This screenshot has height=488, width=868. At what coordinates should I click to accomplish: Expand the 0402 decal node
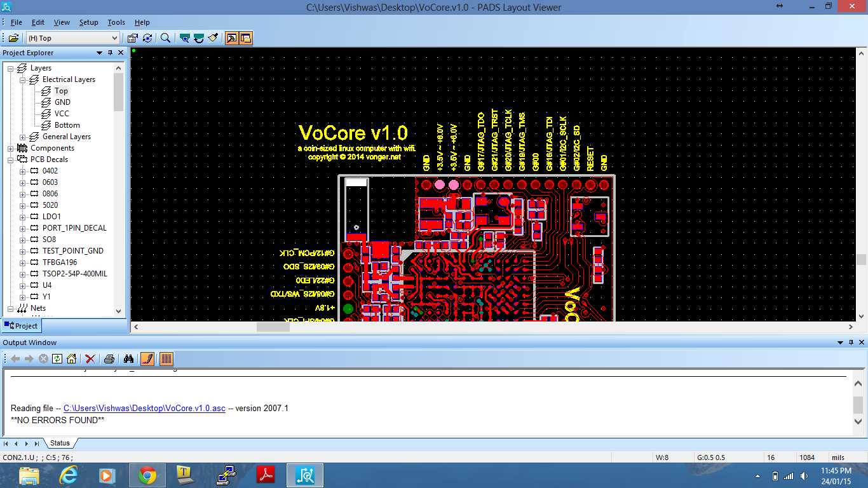[23, 171]
